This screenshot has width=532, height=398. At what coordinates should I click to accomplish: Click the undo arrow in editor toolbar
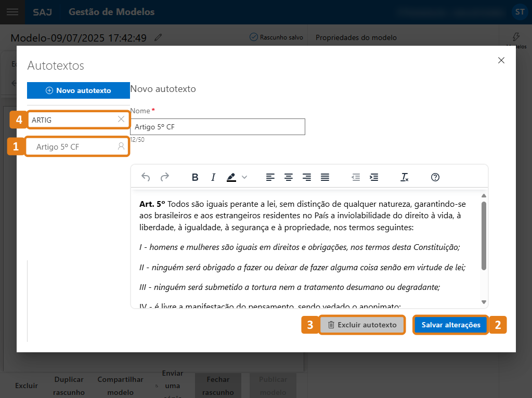point(146,177)
